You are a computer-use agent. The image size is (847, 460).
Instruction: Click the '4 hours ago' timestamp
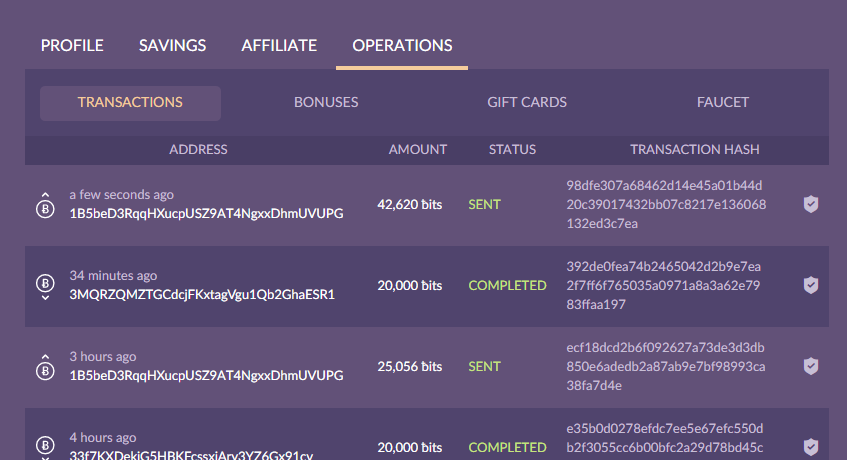tap(103, 438)
